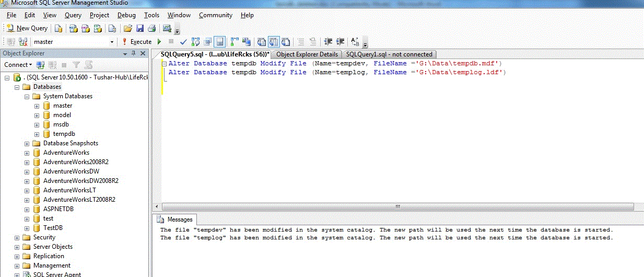This screenshot has width=644, height=277.
Task: Toggle Include Actual Execution Plan
Action: (x=234, y=42)
